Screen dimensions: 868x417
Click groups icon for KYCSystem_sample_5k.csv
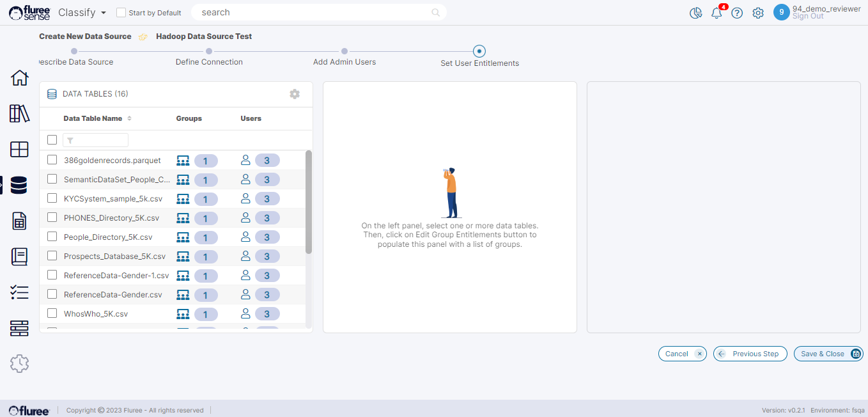(x=183, y=199)
